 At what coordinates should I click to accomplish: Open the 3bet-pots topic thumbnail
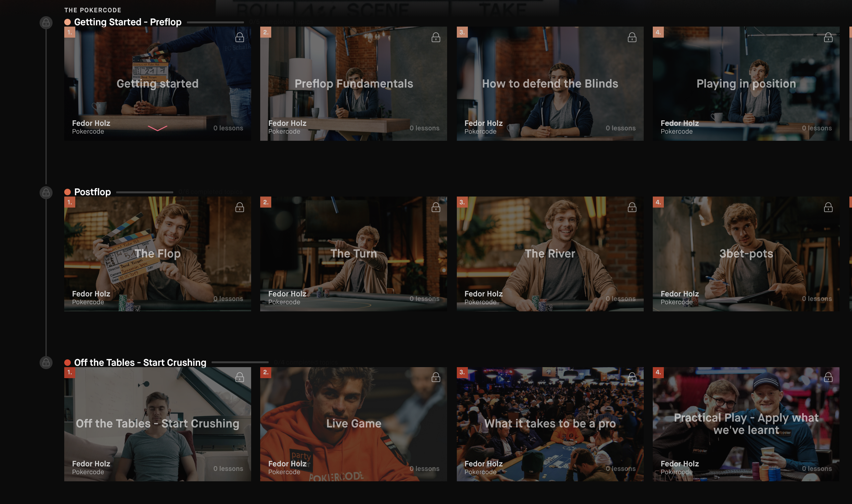[x=746, y=254]
